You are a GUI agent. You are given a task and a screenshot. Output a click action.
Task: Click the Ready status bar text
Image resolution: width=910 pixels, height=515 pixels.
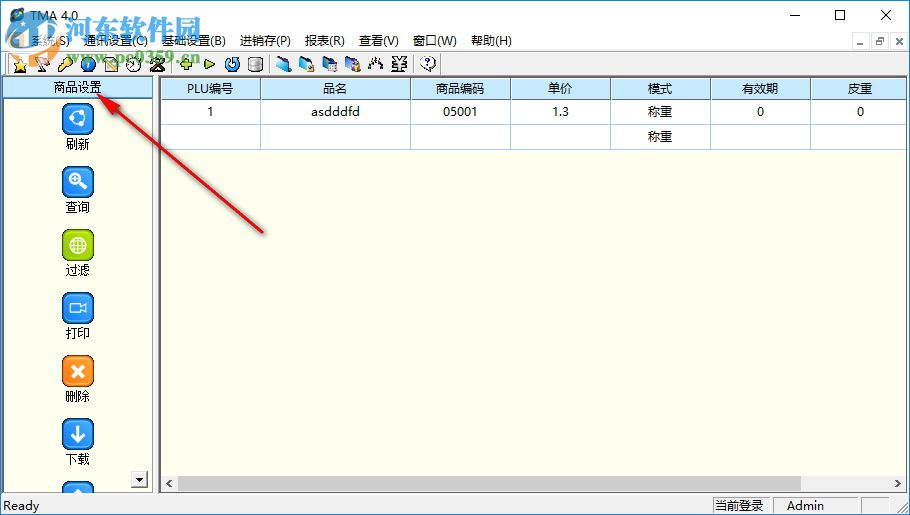(21, 506)
